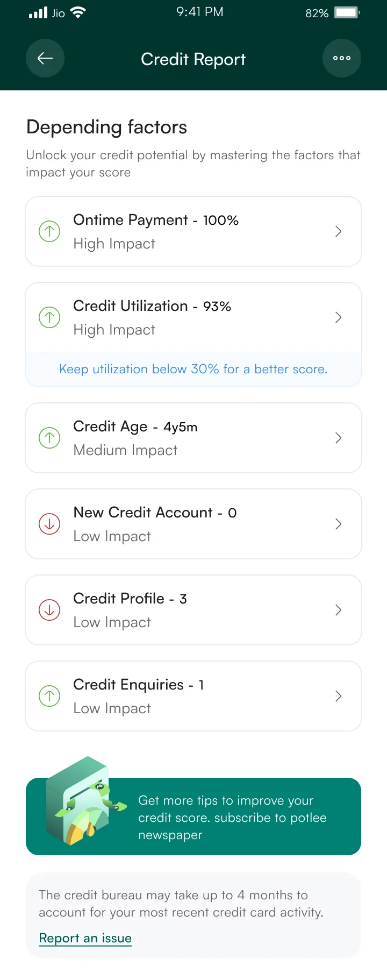Tap the potlee newspaper subscribe banner
Screen dimensions: 387x980
pos(193,816)
